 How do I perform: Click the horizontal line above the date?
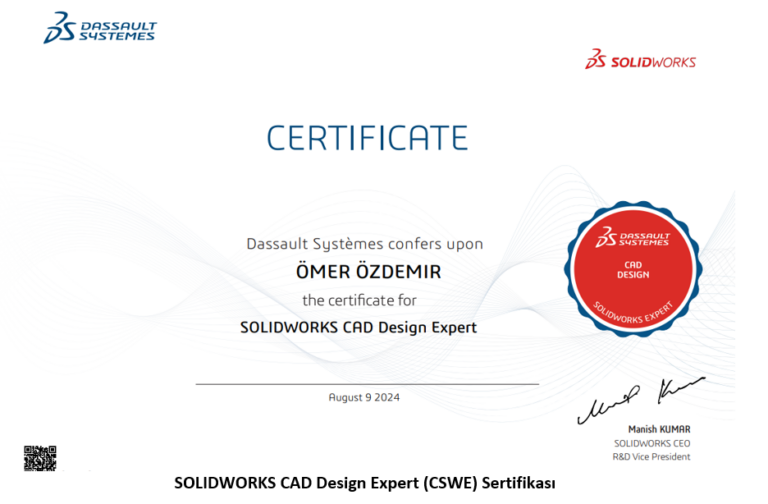(x=366, y=383)
